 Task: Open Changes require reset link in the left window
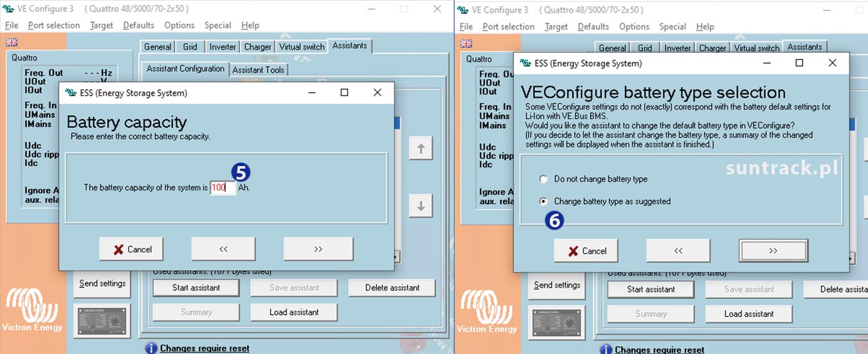tap(204, 348)
